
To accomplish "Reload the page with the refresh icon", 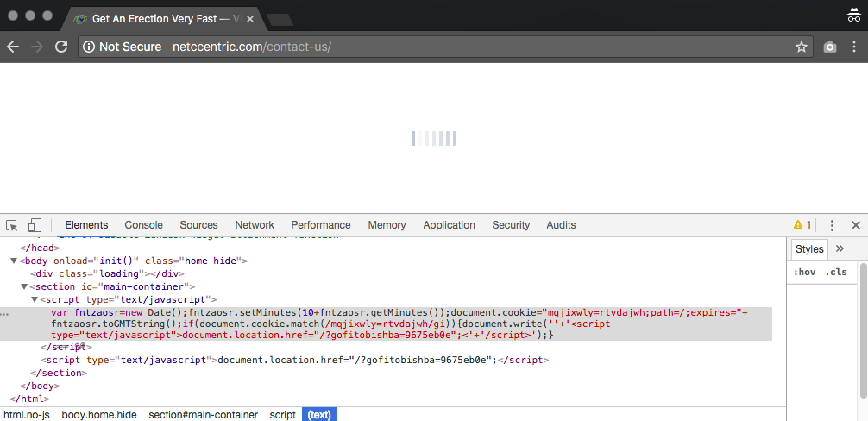I will tap(61, 47).
